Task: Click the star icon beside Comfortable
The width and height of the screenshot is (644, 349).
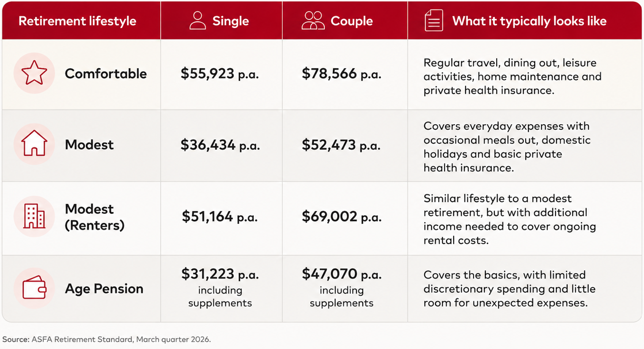Action: point(34,73)
